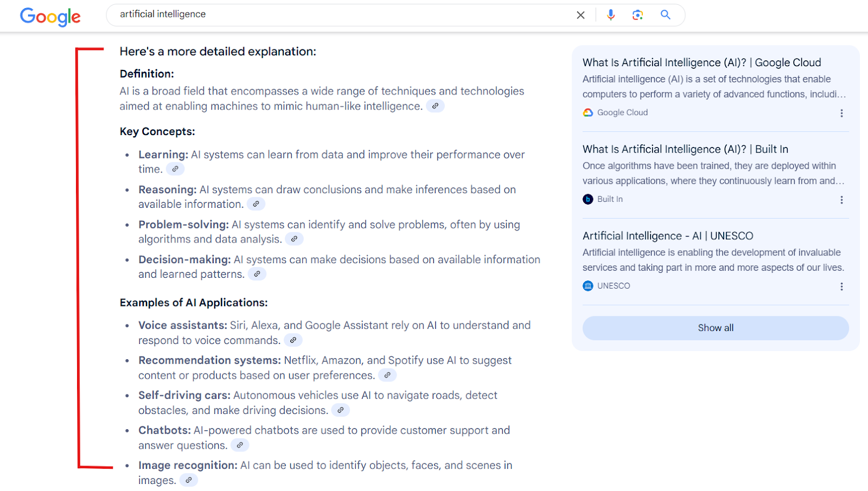The width and height of the screenshot is (868, 491).
Task: Open Google Lens image search icon
Action: [x=638, y=15]
